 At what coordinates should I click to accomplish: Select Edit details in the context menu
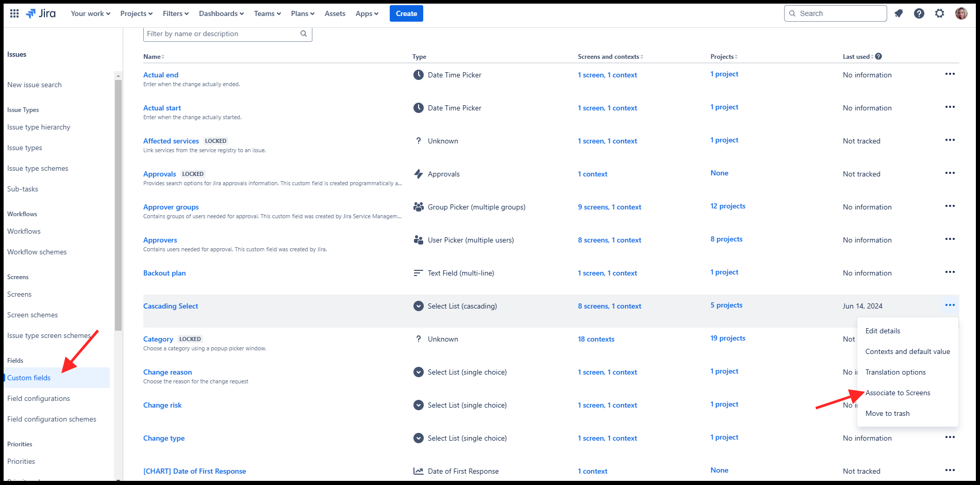(883, 331)
